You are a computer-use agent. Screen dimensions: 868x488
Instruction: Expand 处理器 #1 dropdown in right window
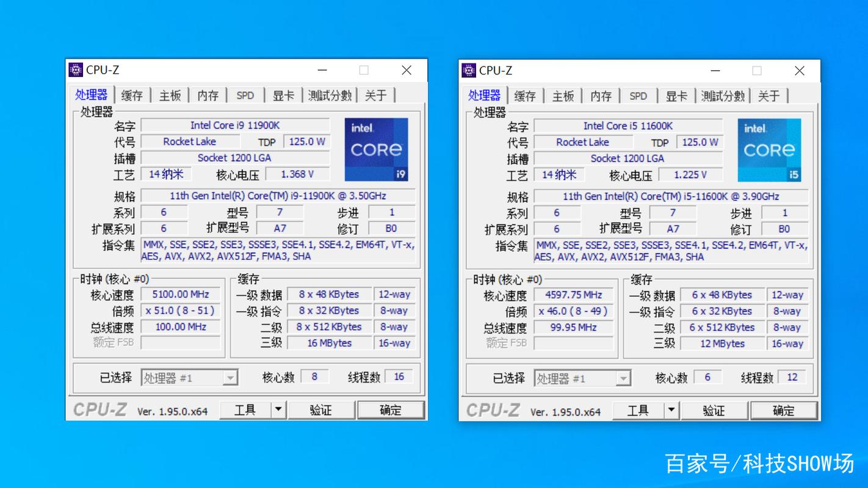pyautogui.click(x=623, y=379)
